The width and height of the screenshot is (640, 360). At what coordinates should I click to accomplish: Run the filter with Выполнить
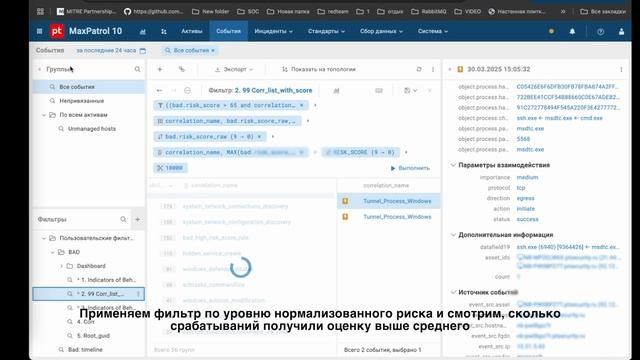pos(410,168)
